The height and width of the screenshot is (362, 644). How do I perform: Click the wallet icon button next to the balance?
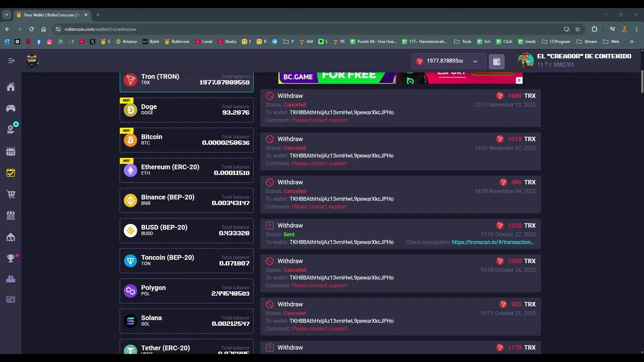pos(497,61)
